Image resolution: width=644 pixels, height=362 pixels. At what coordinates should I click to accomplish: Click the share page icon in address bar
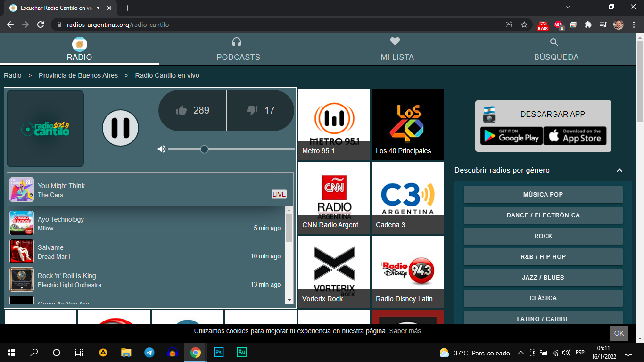(x=509, y=25)
